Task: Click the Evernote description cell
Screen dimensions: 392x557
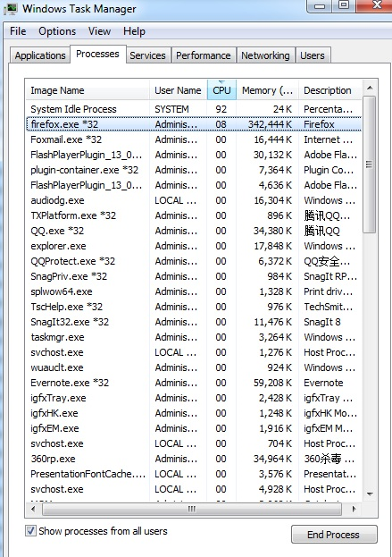Action: click(323, 383)
